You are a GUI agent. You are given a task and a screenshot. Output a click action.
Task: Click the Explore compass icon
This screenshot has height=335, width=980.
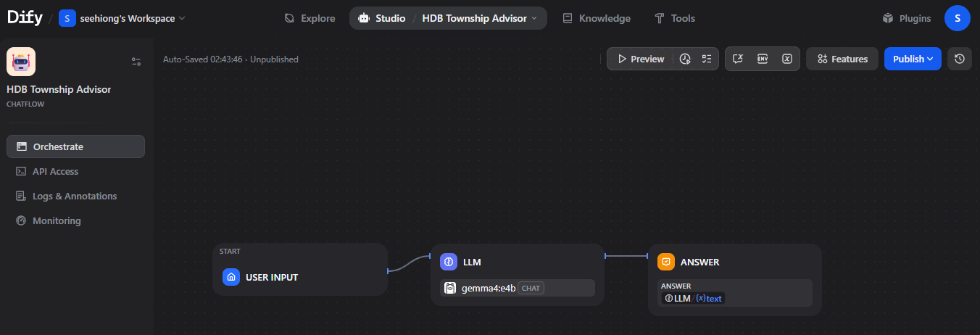tap(290, 18)
